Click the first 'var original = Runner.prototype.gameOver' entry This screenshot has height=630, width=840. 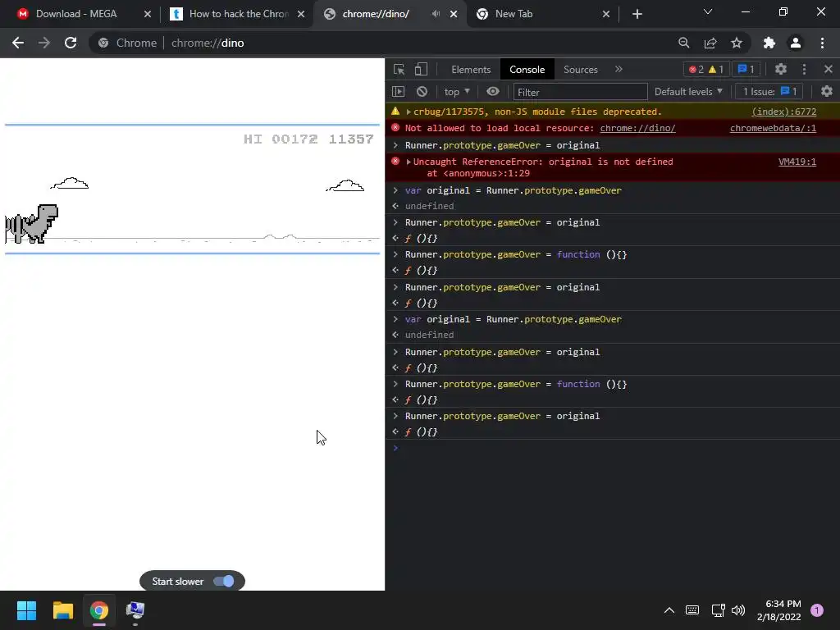(x=514, y=190)
